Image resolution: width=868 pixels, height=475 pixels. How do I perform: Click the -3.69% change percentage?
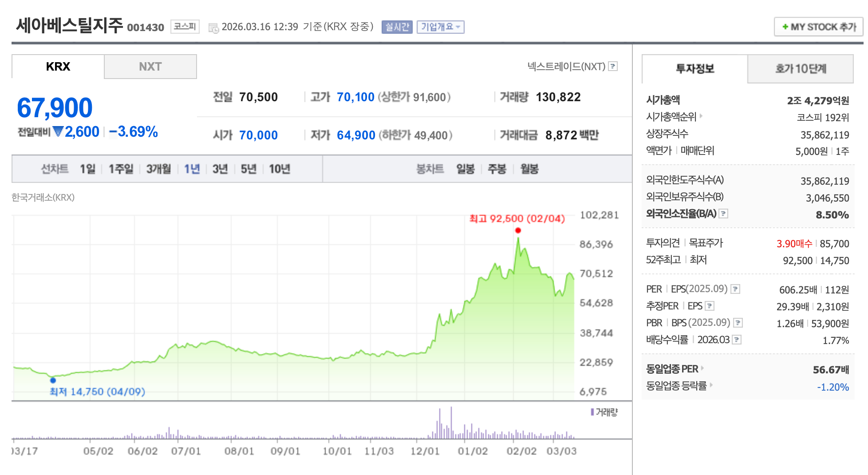pos(133,132)
